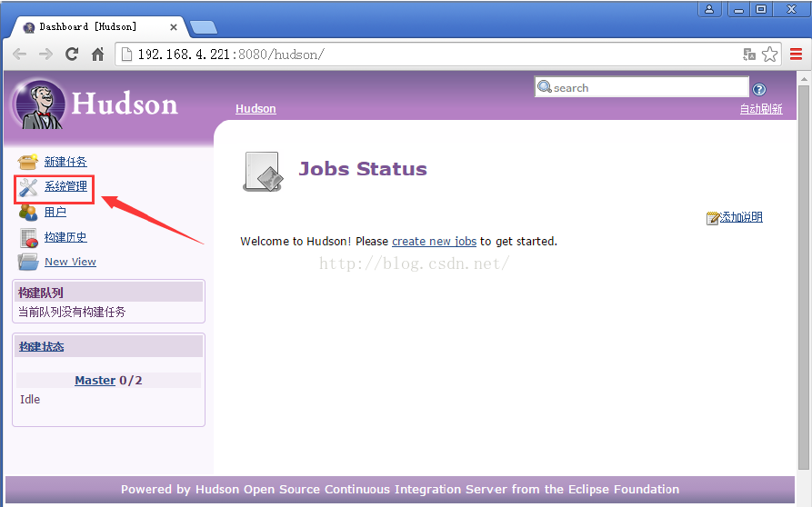The image size is (812, 507).
Task: Open the 新建任务 link
Action: click(65, 162)
